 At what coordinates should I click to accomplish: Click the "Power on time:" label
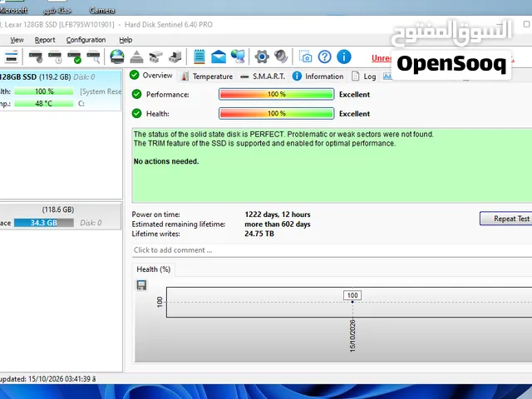[x=155, y=214]
